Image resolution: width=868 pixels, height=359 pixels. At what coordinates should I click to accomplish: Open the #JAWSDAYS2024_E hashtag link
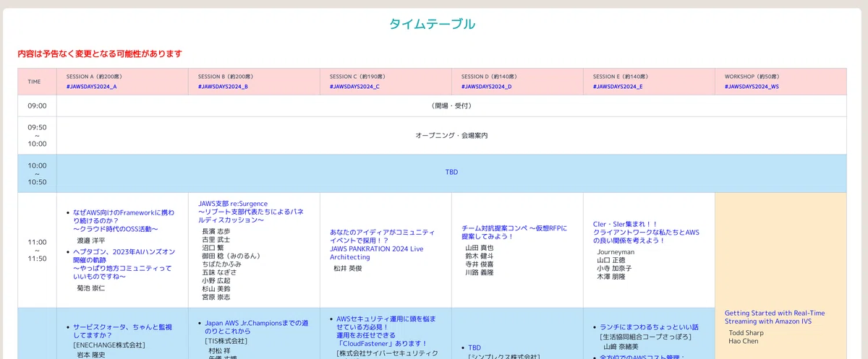[x=618, y=87]
